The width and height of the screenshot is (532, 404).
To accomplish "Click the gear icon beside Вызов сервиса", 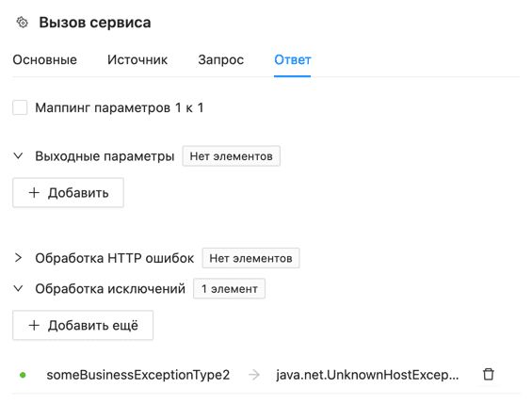I will pyautogui.click(x=23, y=23).
